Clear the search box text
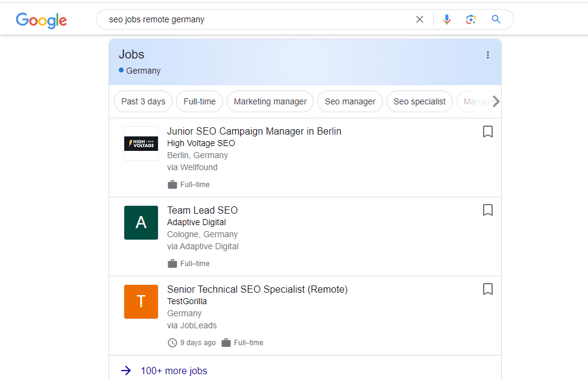588x379 pixels. 420,19
